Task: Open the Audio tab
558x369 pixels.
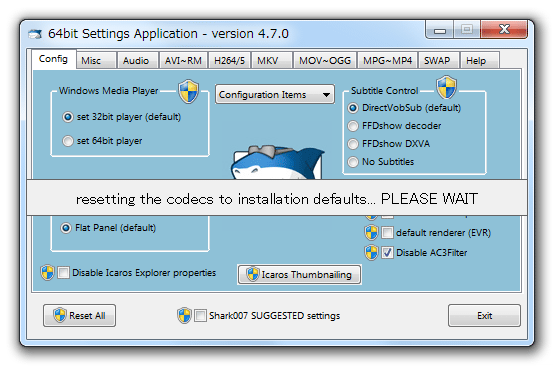Action: click(x=138, y=60)
